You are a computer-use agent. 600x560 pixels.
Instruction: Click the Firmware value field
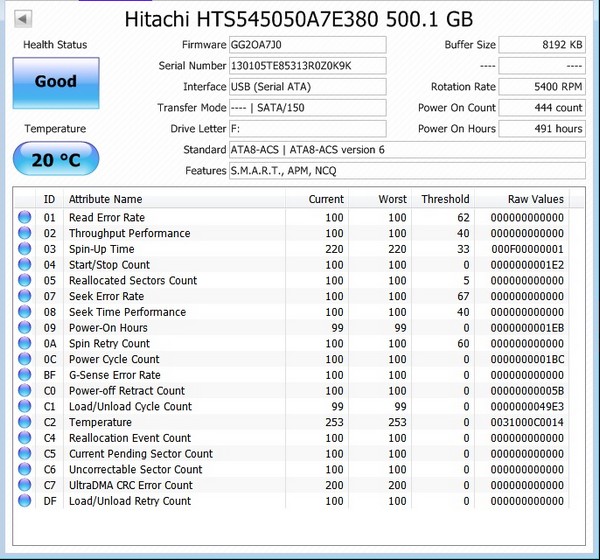point(307,45)
